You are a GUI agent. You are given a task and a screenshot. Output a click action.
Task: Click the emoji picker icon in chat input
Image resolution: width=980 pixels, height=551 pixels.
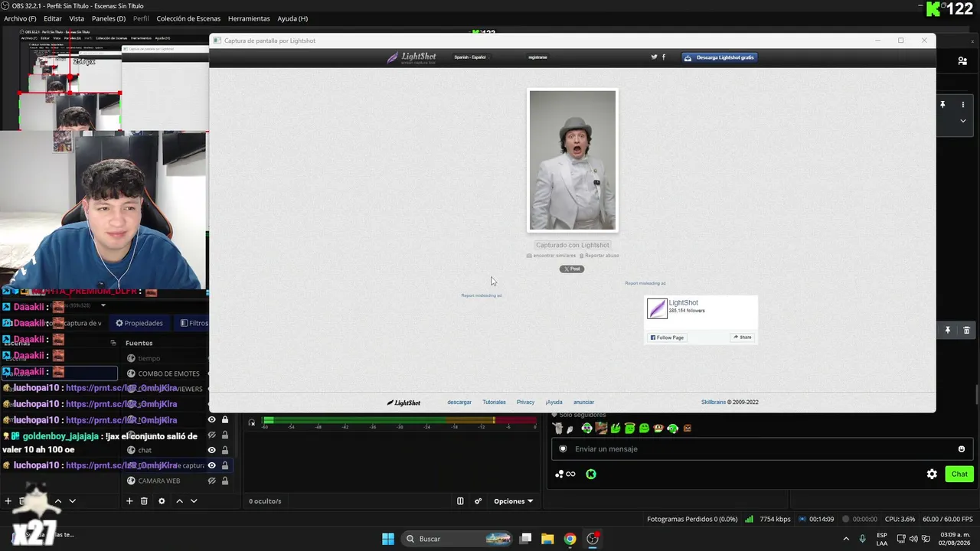[962, 449]
